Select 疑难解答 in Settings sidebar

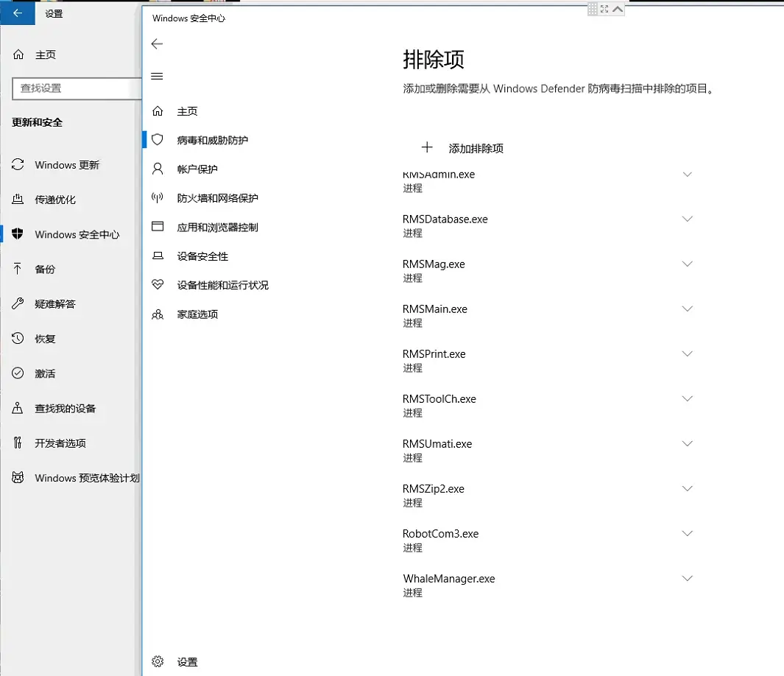click(55, 304)
